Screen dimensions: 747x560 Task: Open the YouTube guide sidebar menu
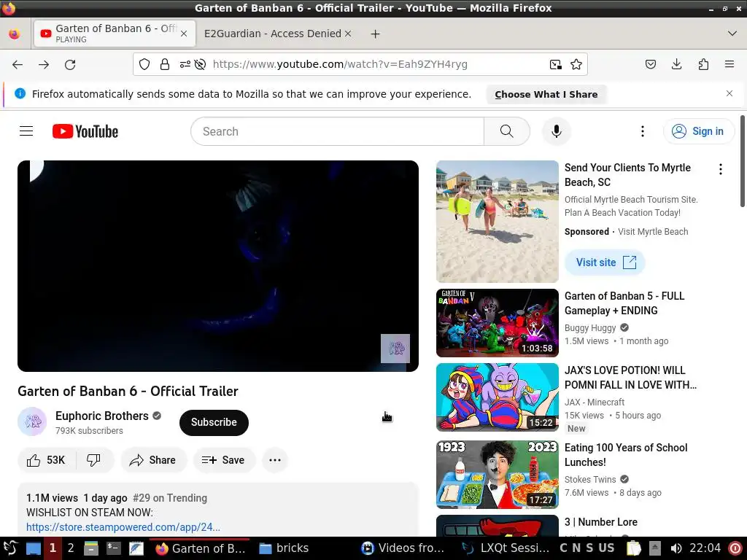[x=26, y=131]
